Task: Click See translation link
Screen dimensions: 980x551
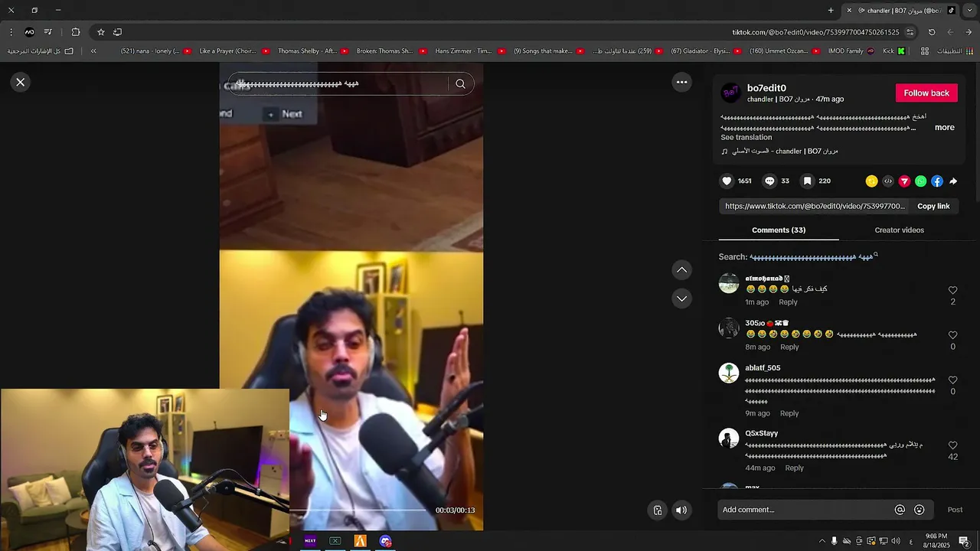Action: tap(746, 138)
